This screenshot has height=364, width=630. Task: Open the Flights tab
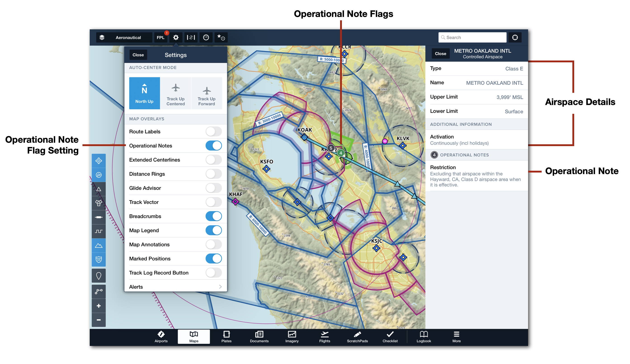coord(325,337)
